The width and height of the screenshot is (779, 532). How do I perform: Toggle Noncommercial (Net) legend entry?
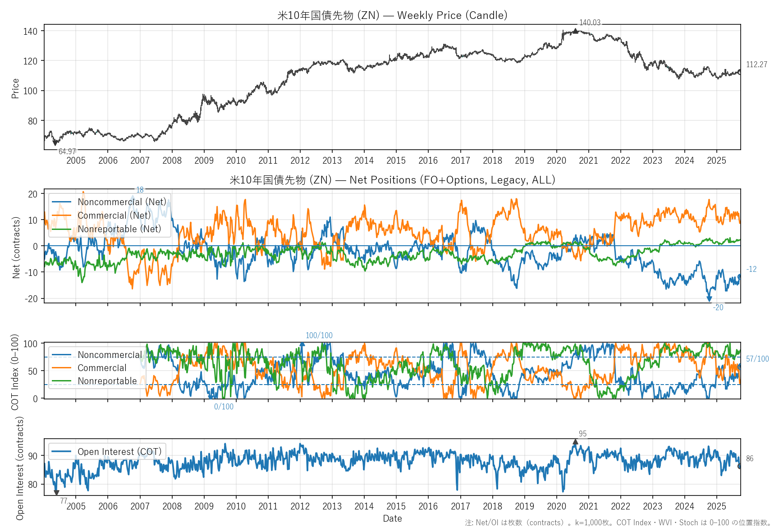[x=122, y=202]
